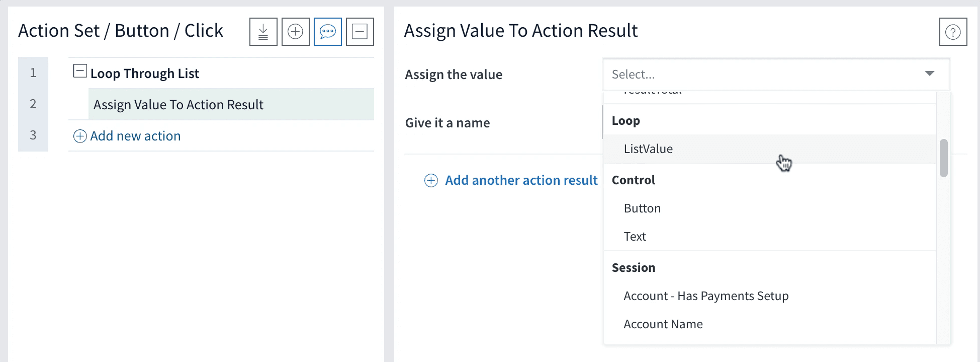Select Account Name from Session group
Viewport: 980px width, 362px height.
pyautogui.click(x=663, y=324)
